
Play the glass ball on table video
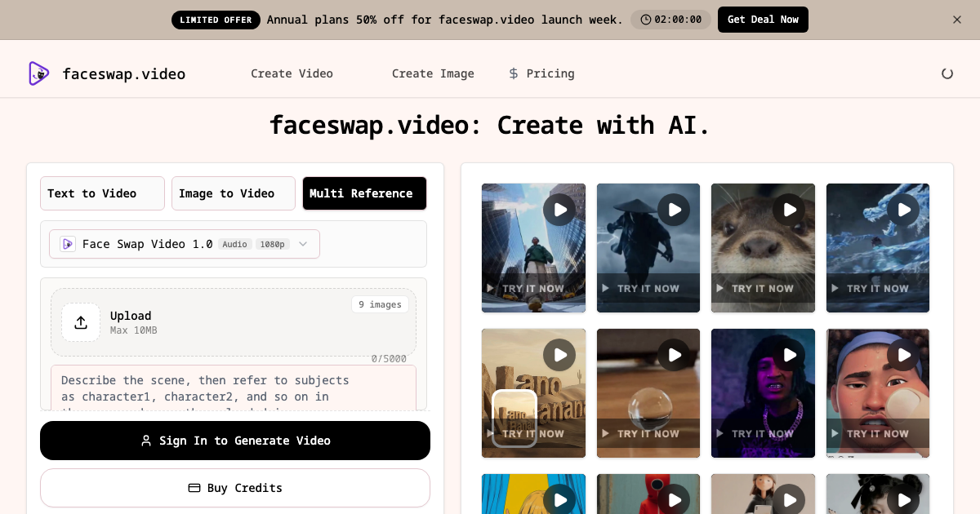(x=674, y=355)
